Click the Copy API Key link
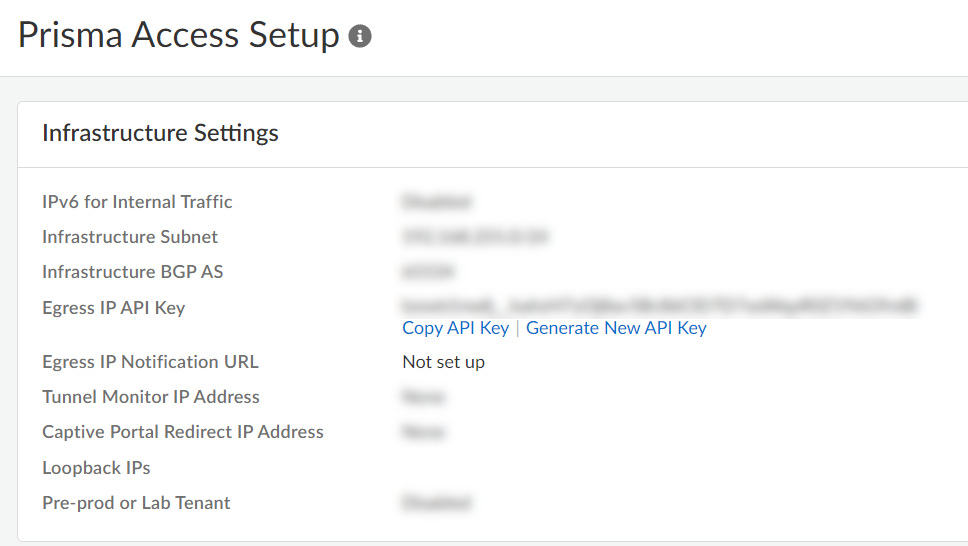The width and height of the screenshot is (968, 546). click(455, 328)
